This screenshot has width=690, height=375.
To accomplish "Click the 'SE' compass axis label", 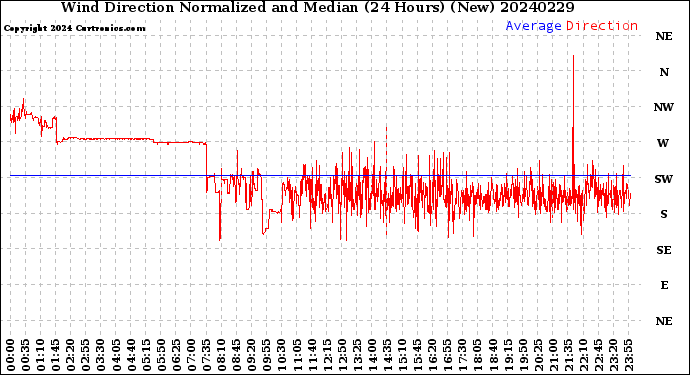I will click(664, 250).
